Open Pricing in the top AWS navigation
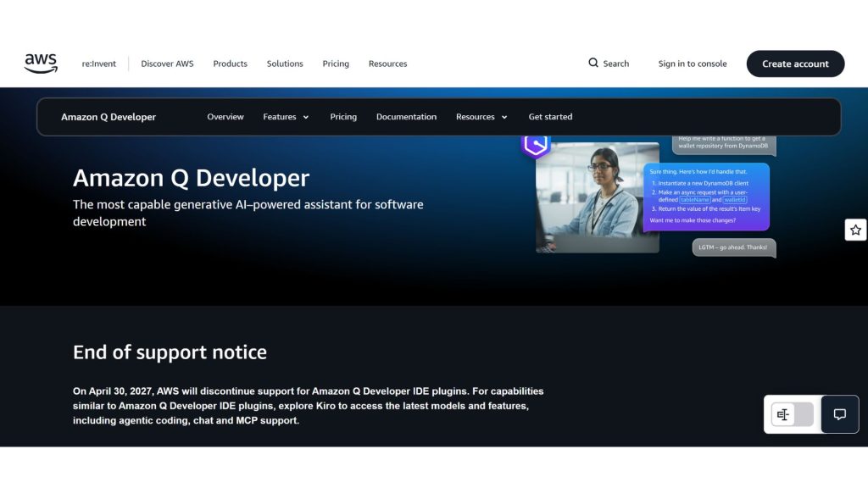Image resolution: width=868 pixels, height=488 pixels. [x=336, y=64]
